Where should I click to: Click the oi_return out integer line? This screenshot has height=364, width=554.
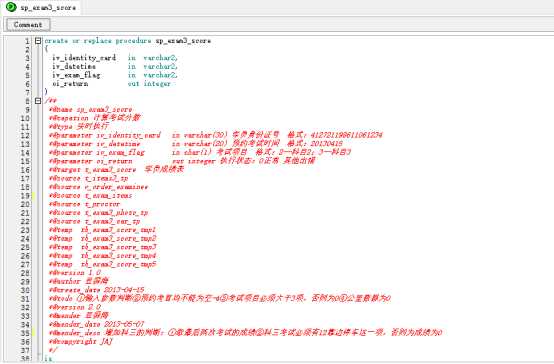pyautogui.click(x=111, y=84)
